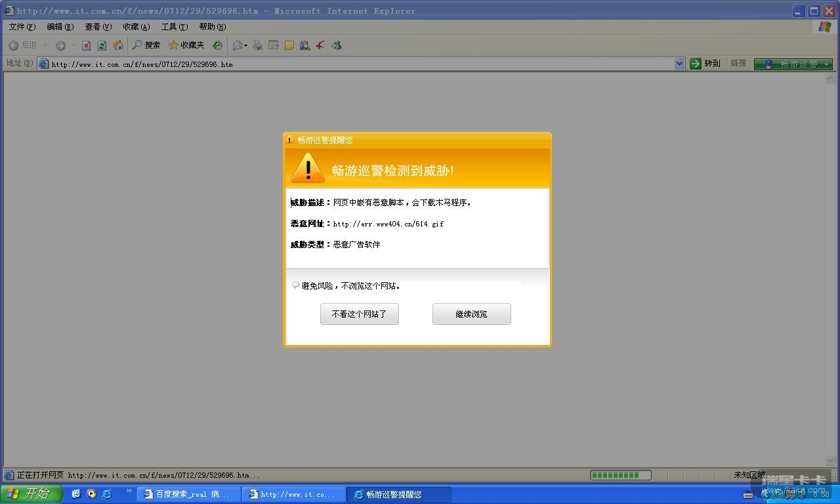Click the scroll down arrow of the page scrollbar
This screenshot has width=840, height=504.
click(831, 461)
